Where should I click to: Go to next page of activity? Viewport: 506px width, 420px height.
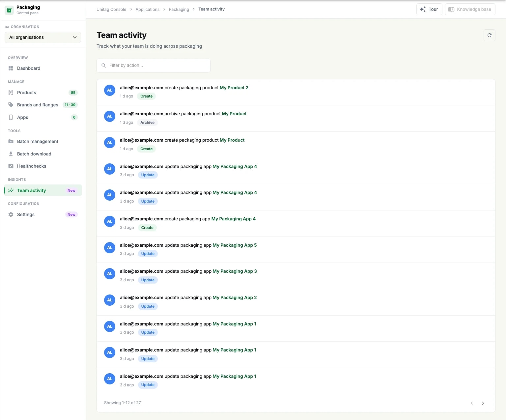(483, 403)
